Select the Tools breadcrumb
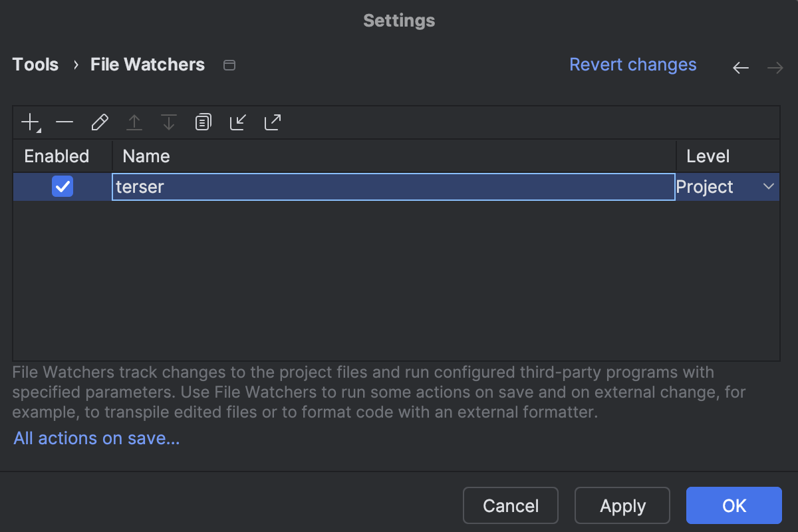Screen dimensions: 798x532 coord(35,65)
